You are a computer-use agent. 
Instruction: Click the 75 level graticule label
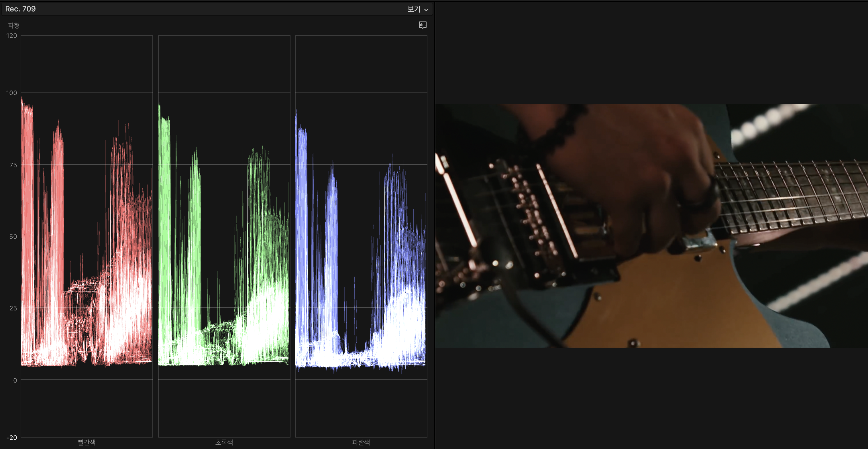(13, 165)
